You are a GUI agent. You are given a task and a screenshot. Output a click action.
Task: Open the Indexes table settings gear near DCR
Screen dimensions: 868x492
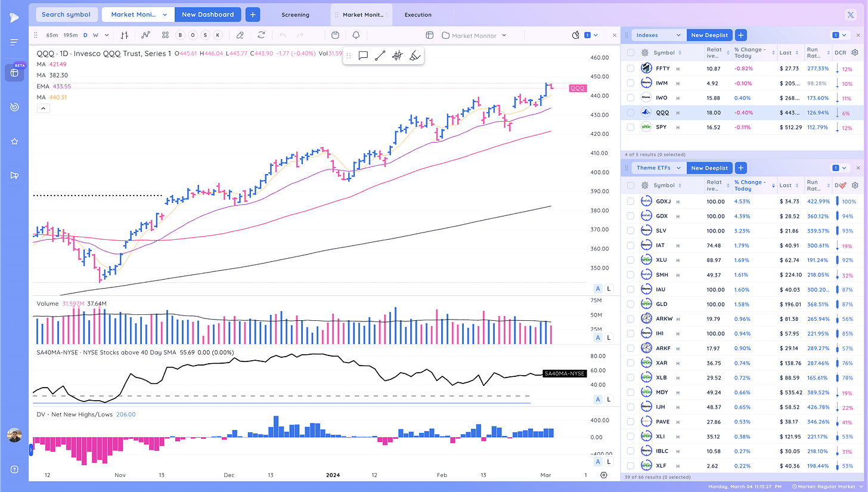coord(855,52)
